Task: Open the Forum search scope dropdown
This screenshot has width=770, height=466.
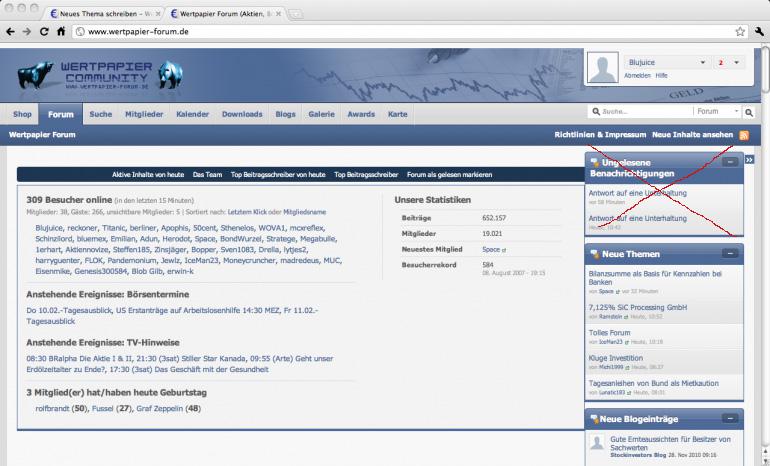Action: pyautogui.click(x=717, y=111)
